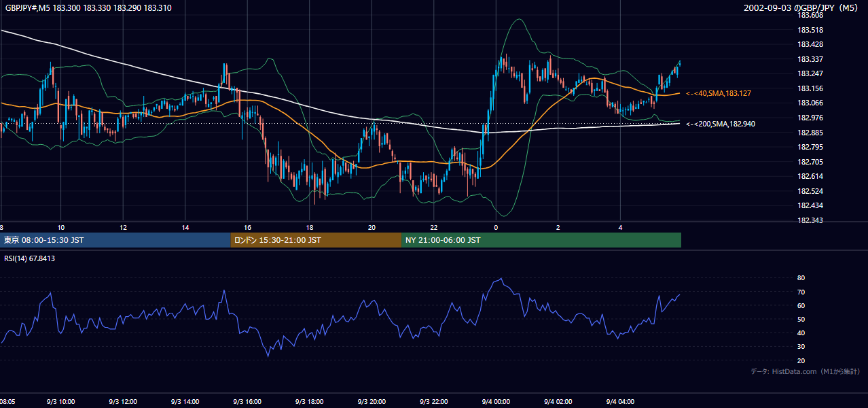Click the 183.518 price axis label

point(810,30)
